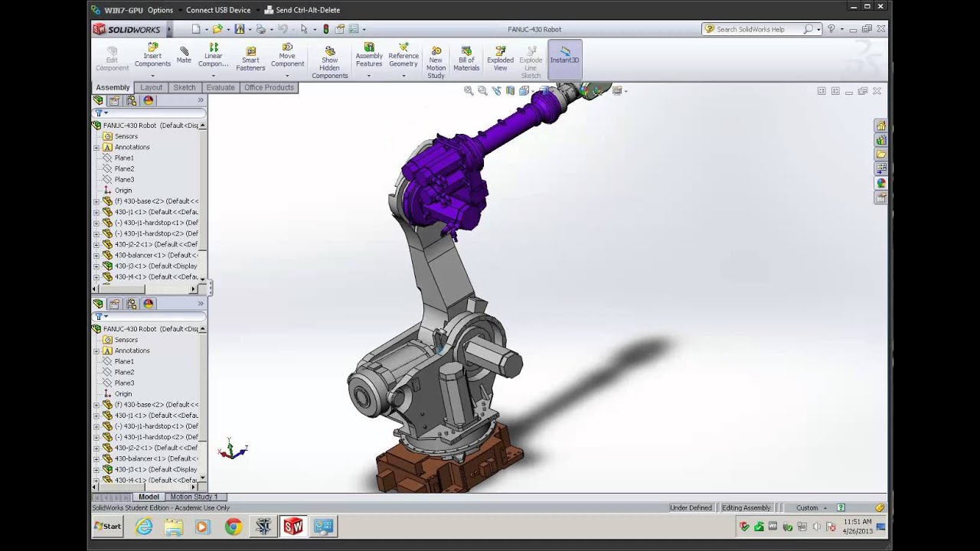The height and width of the screenshot is (551, 980).
Task: Click SolidWorks icon in taskbar
Action: pyautogui.click(x=293, y=527)
